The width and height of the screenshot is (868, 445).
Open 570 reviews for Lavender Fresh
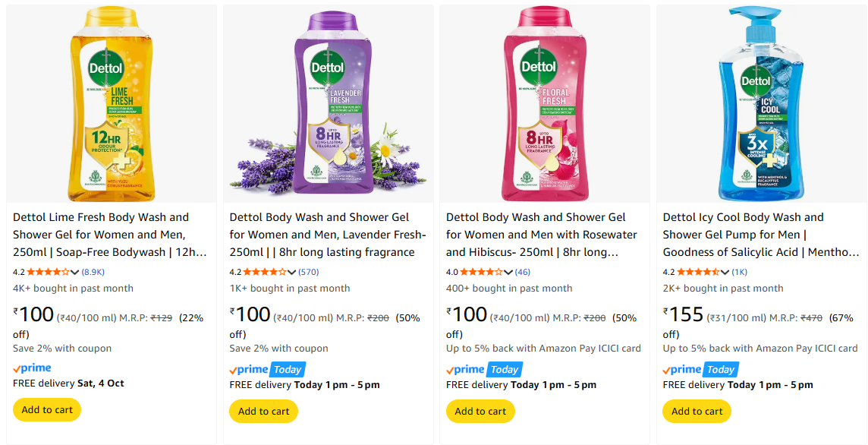click(309, 272)
